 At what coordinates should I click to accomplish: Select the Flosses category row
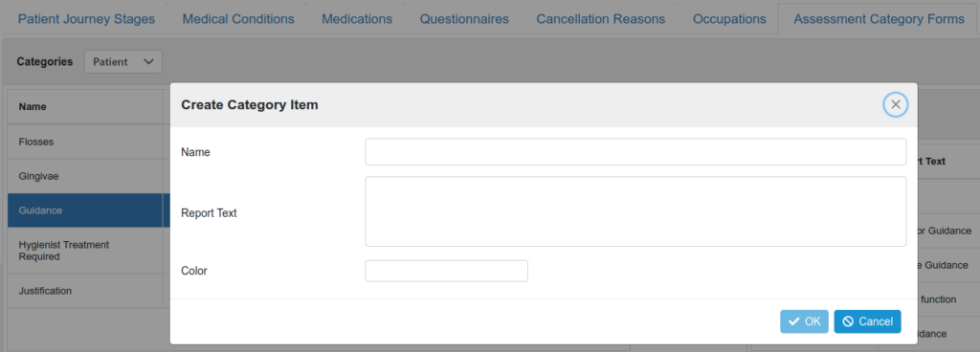pyautogui.click(x=85, y=142)
